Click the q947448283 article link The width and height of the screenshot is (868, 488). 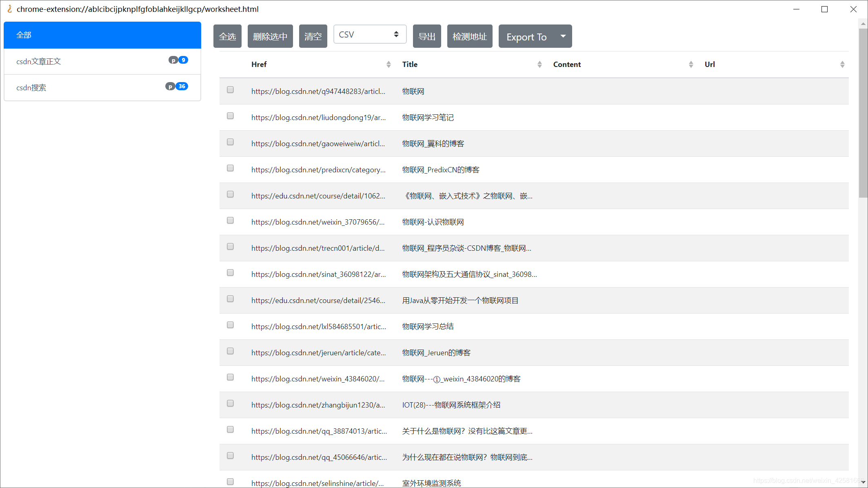pyautogui.click(x=318, y=91)
